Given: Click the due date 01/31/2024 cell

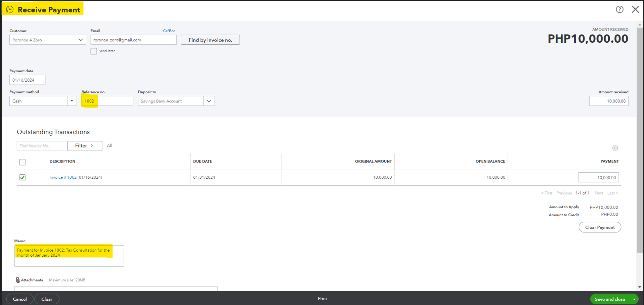Looking at the screenshot, I should [x=204, y=177].
